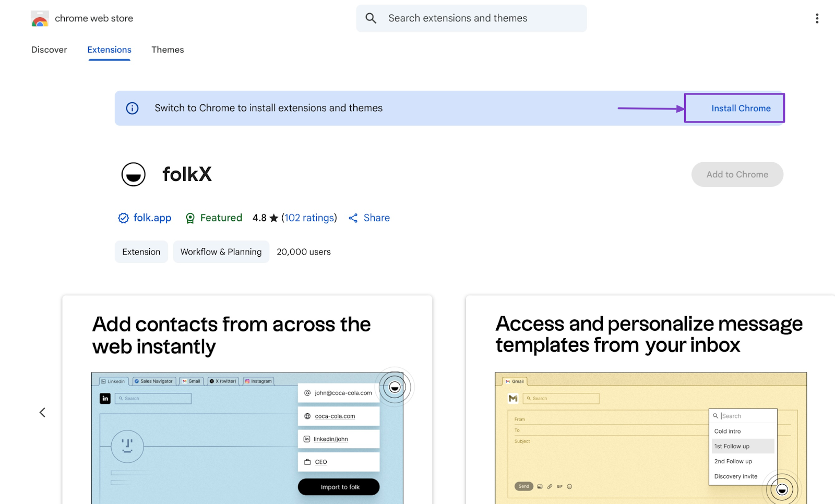This screenshot has height=504, width=835.
Task: Open the 102 ratings link
Action: (x=309, y=218)
